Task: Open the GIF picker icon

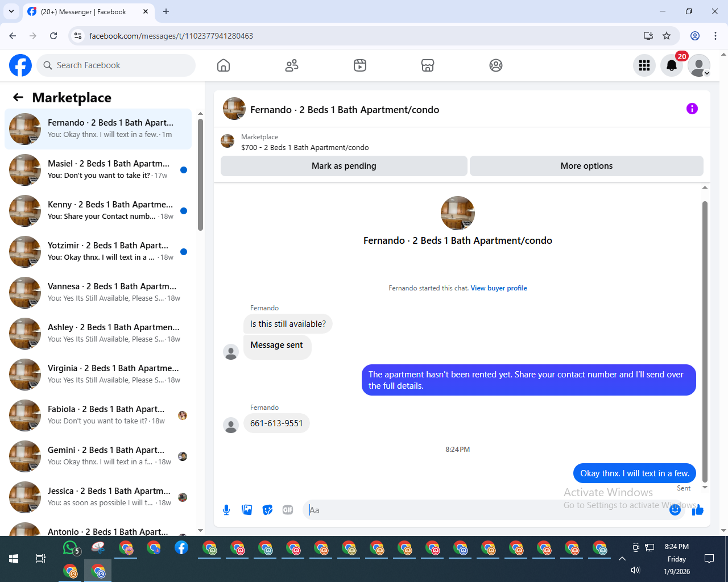Action: click(x=288, y=510)
